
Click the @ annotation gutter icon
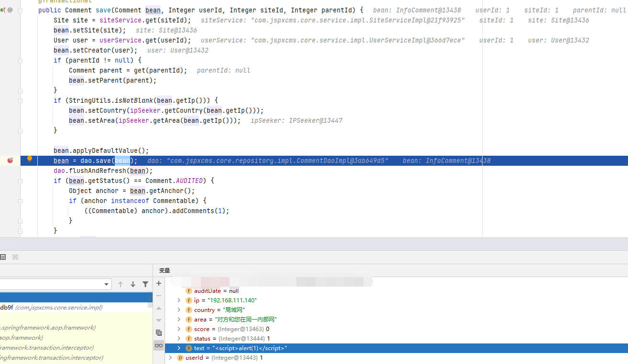point(10,10)
